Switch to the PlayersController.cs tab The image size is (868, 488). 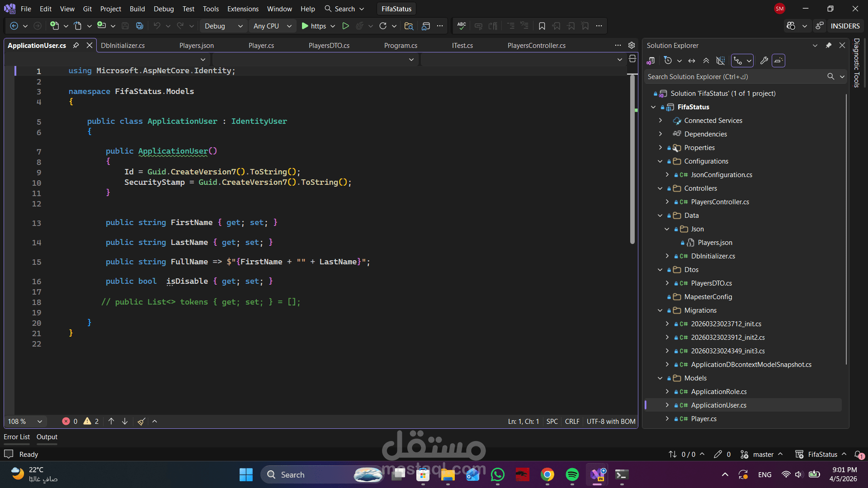coord(536,46)
